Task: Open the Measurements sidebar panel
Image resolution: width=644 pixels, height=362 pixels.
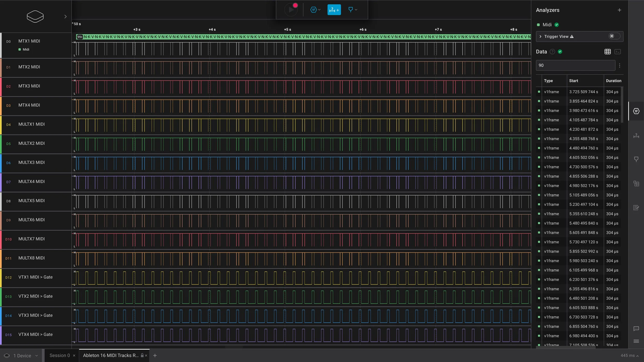Action: [636, 136]
